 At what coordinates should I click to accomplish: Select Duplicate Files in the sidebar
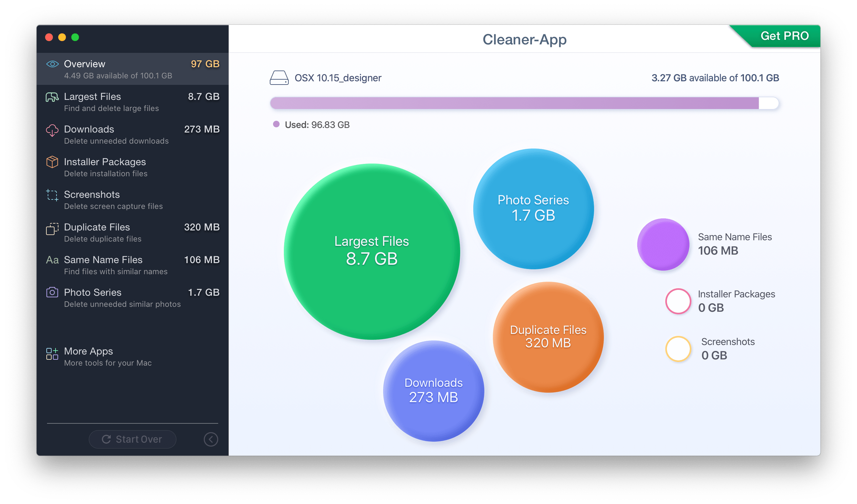[133, 232]
